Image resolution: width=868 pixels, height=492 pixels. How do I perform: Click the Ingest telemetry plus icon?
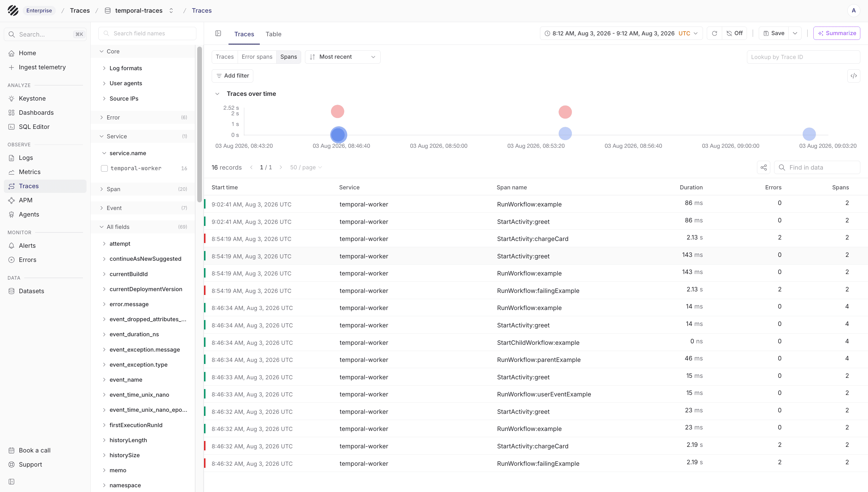12,67
